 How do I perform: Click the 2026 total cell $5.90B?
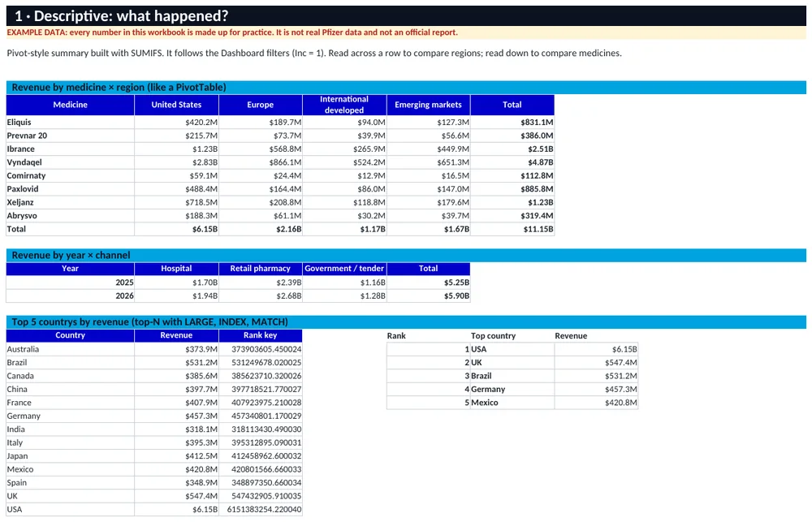(428, 296)
